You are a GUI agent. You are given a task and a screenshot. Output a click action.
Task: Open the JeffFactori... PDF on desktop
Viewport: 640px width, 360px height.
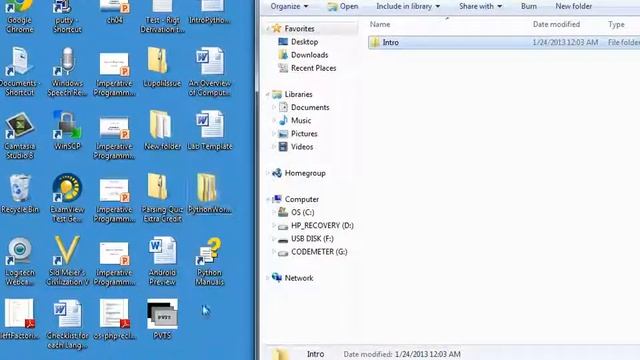[20, 320]
